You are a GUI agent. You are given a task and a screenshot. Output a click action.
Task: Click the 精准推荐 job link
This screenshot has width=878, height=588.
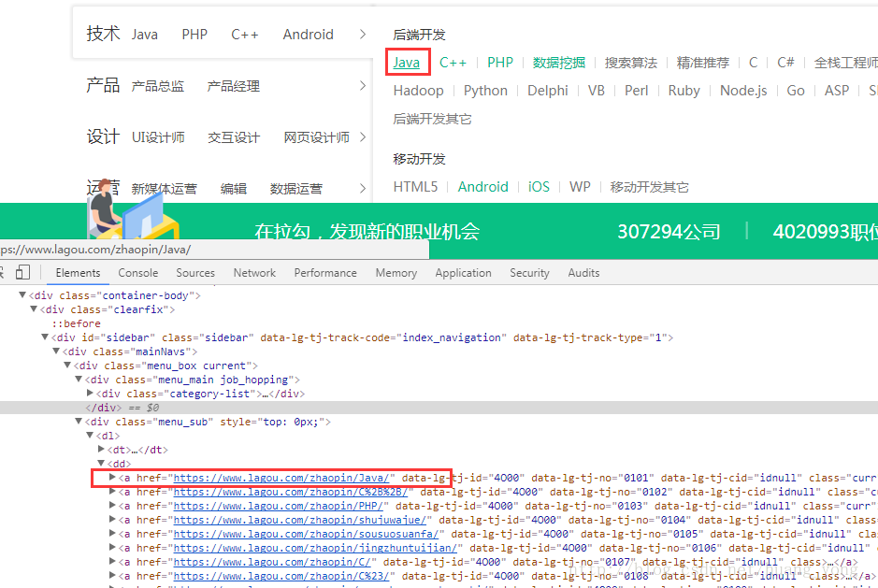pyautogui.click(x=703, y=62)
